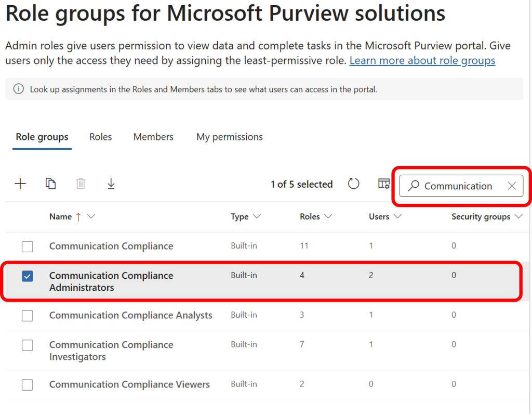532x414 pixels.
Task: Click Built-in type in Analysts row
Action: click(x=244, y=315)
